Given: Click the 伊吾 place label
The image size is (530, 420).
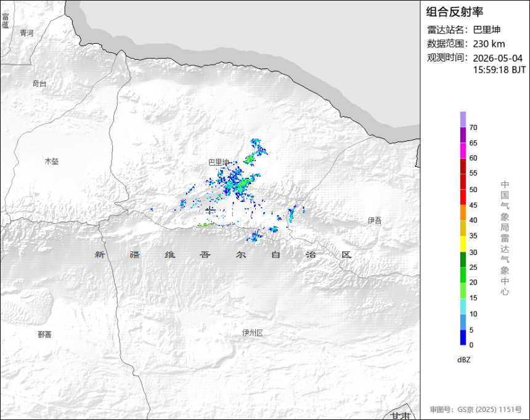Looking at the screenshot, I should click(x=375, y=220).
